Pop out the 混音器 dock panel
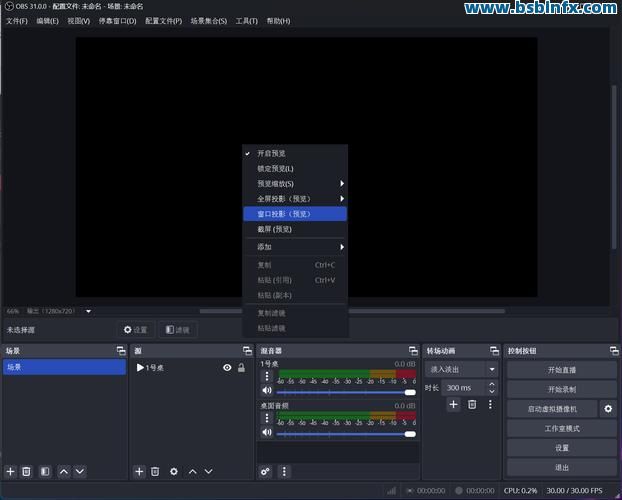 pyautogui.click(x=413, y=351)
